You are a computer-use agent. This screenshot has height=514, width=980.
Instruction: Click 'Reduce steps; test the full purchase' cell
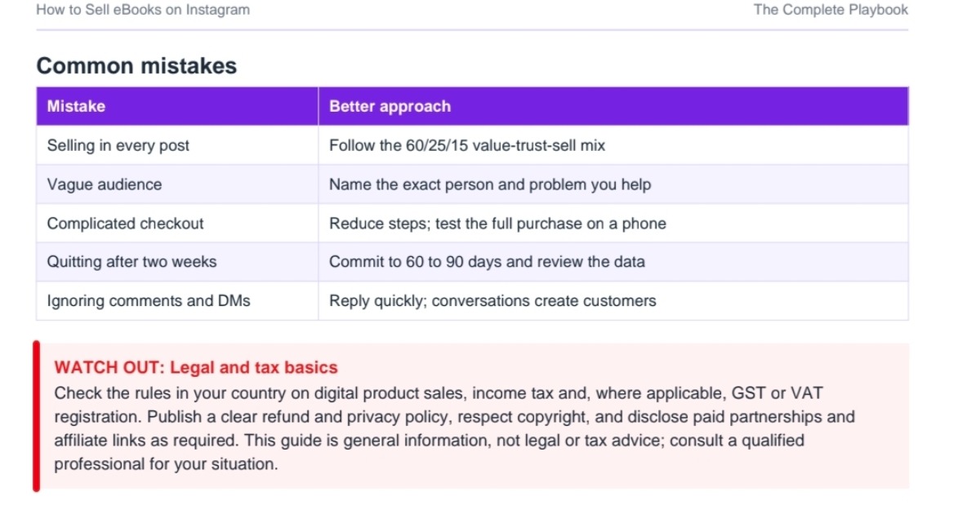[613, 224]
